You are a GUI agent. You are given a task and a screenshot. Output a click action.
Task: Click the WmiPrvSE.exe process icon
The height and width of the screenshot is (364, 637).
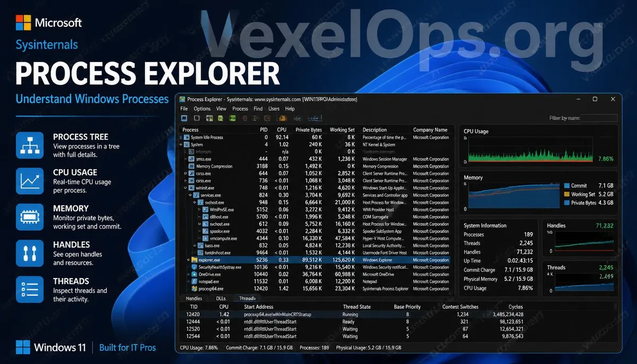(205, 210)
